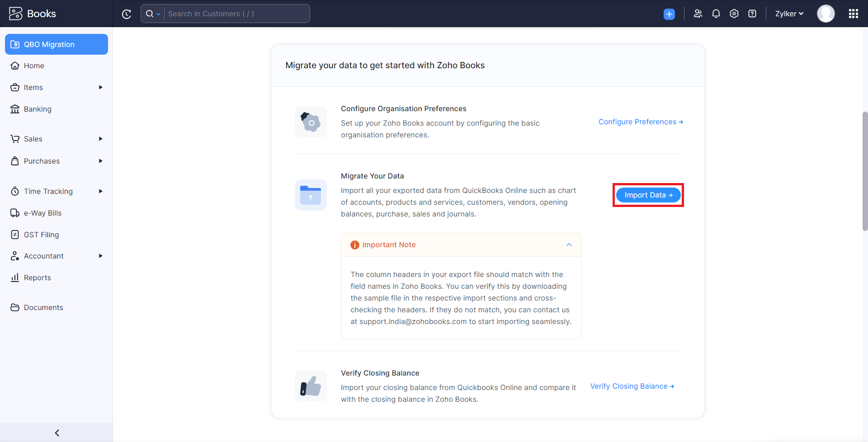
Task: Focus the Search in Customers field
Action: coord(237,14)
